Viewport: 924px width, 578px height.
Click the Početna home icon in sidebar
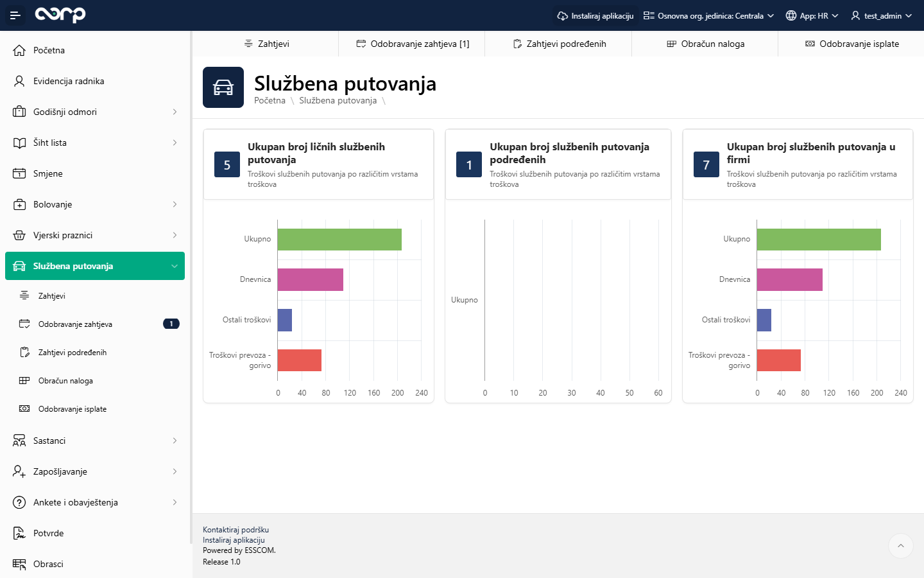(x=19, y=50)
